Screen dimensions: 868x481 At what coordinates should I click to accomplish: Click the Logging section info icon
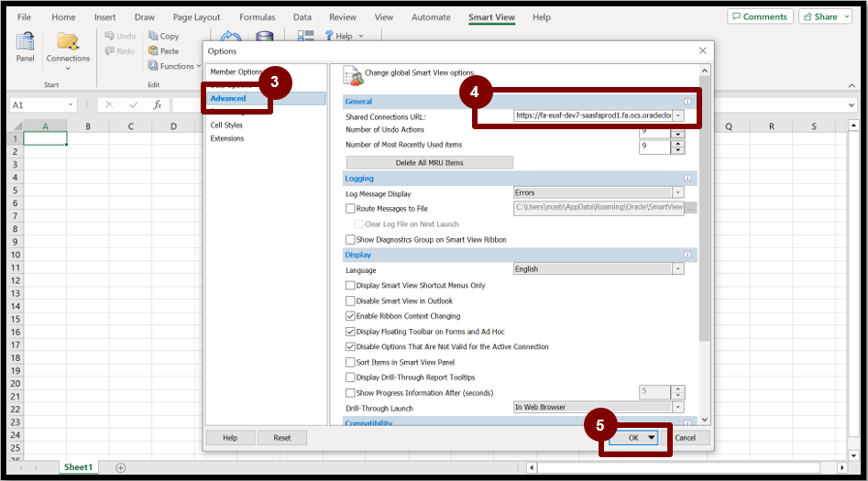click(687, 179)
